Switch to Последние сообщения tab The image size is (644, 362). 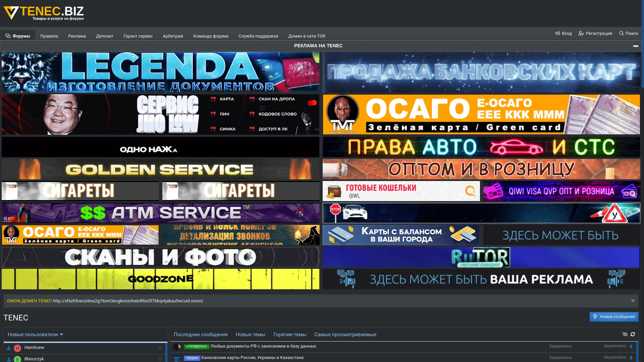tap(201, 335)
